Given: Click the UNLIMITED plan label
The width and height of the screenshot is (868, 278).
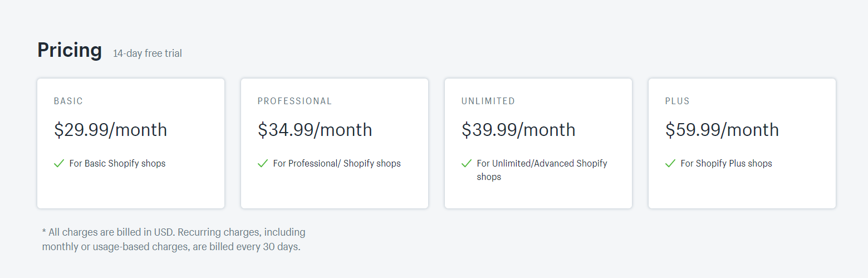Looking at the screenshot, I should [488, 101].
